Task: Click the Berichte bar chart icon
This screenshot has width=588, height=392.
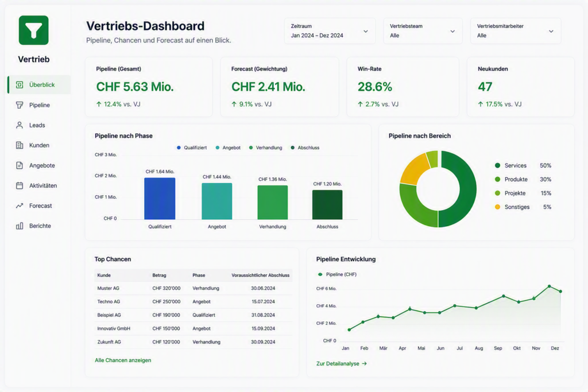Action: click(x=20, y=226)
